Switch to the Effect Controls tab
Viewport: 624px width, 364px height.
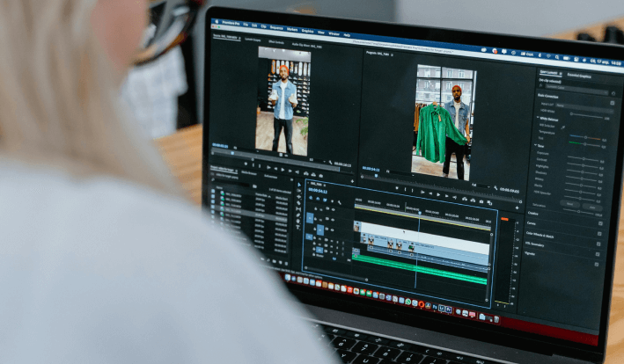click(275, 41)
